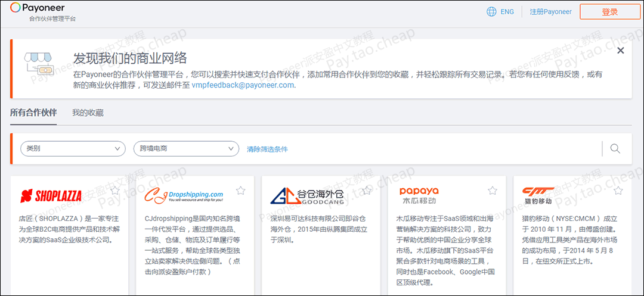Click the 猎豹移动 NYSE:CMCM description text
The height and width of the screenshot is (296, 644).
pyautogui.click(x=570, y=240)
